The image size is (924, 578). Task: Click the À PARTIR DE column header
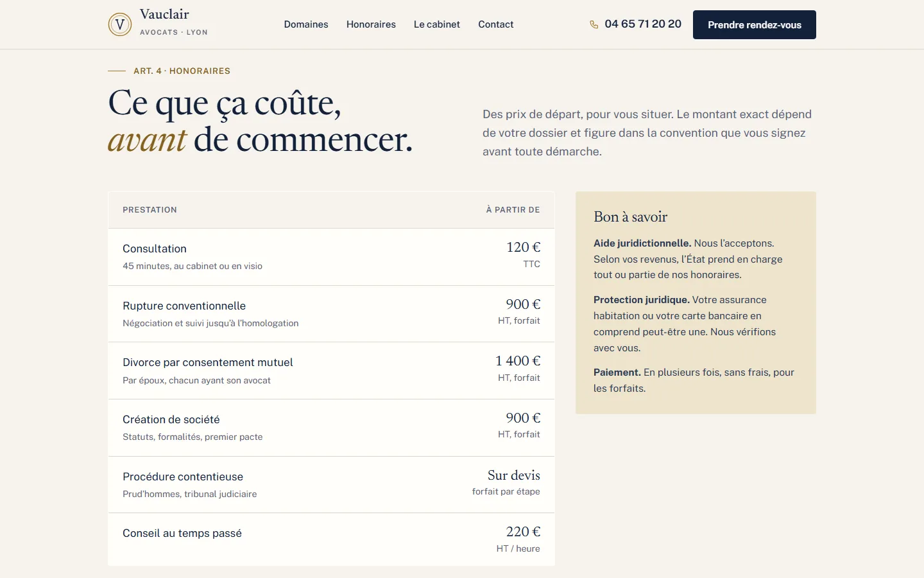coord(513,210)
